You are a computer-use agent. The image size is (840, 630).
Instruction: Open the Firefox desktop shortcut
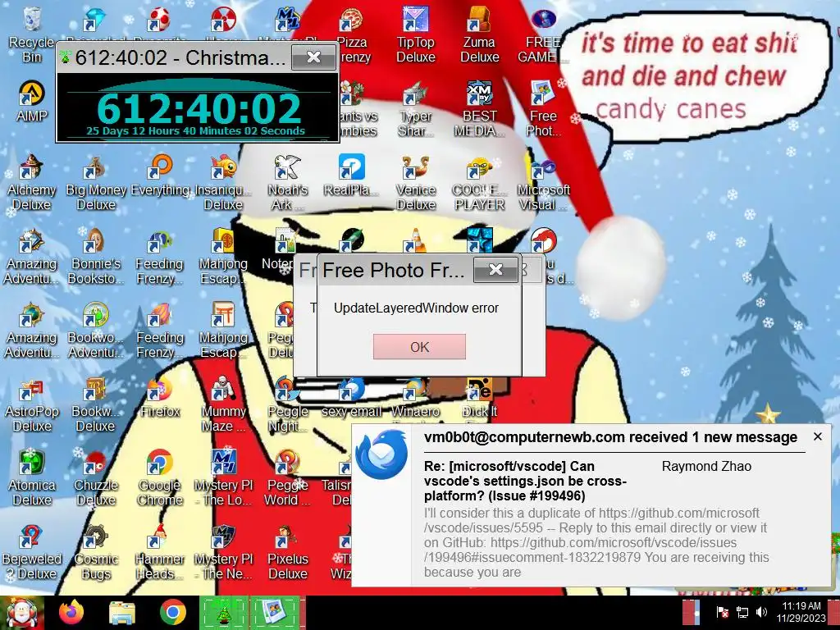160,399
